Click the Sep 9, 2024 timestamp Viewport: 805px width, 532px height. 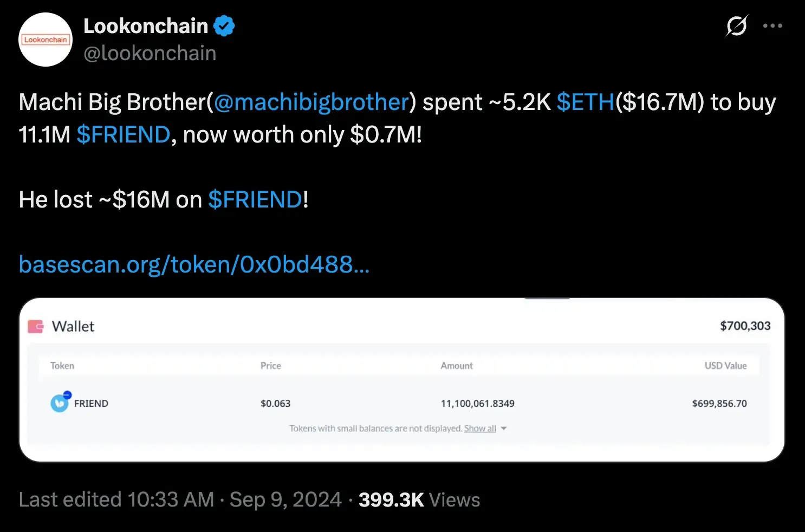pyautogui.click(x=284, y=499)
